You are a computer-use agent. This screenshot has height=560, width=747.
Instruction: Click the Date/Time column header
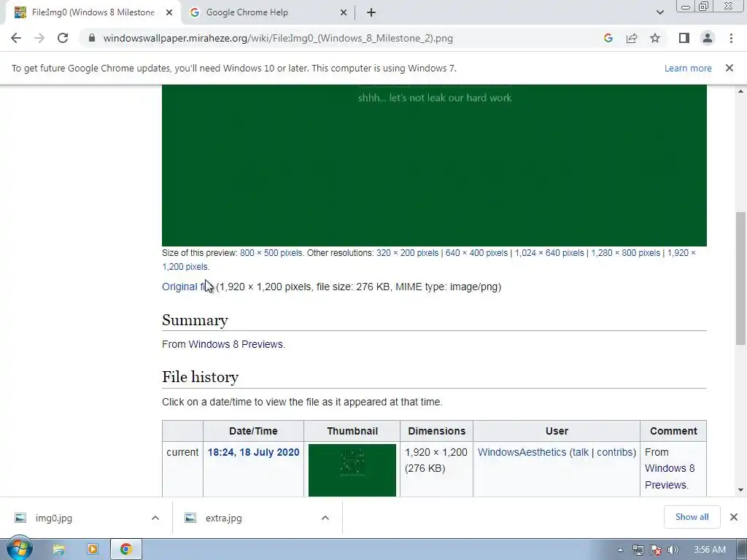point(253,431)
